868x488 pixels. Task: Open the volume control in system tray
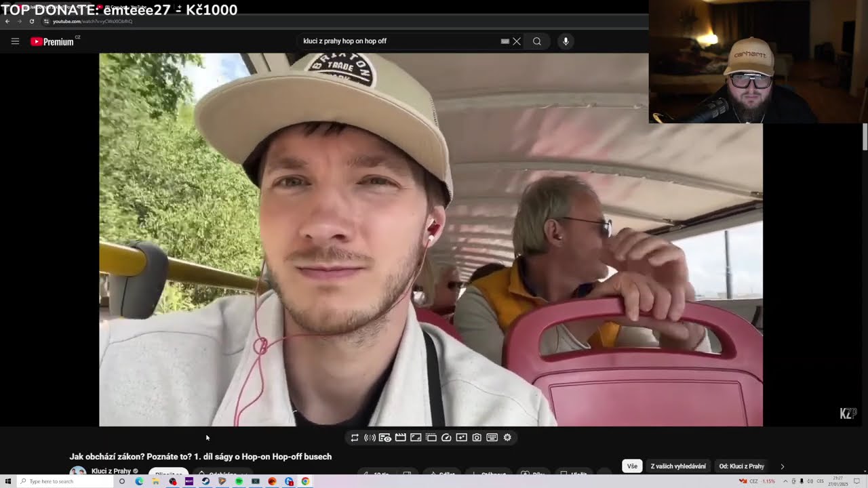pos(810,481)
